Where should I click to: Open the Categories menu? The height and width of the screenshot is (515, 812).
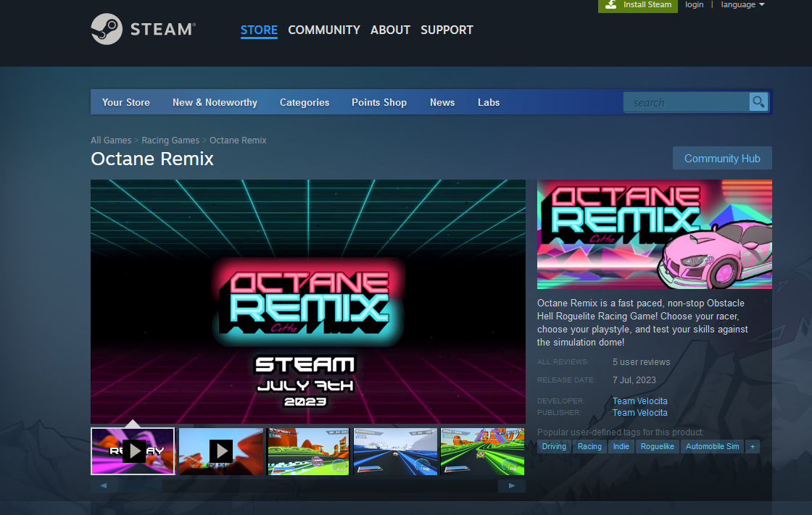[x=304, y=102]
